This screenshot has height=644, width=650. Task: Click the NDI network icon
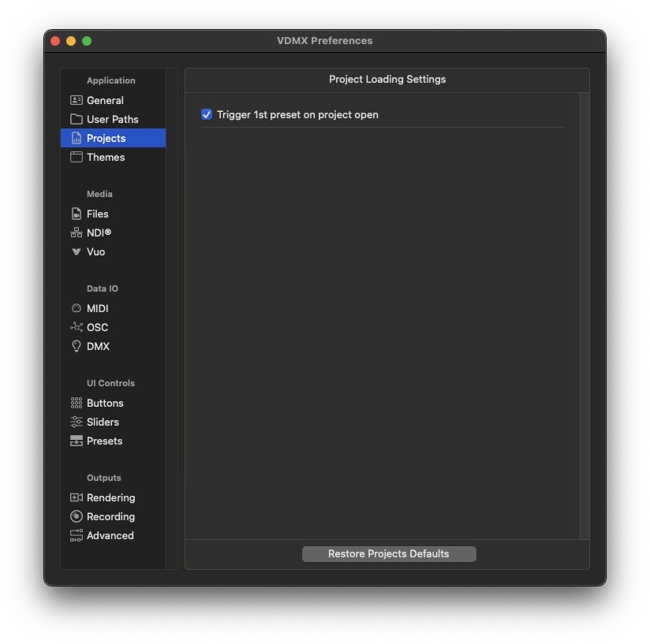[77, 233]
